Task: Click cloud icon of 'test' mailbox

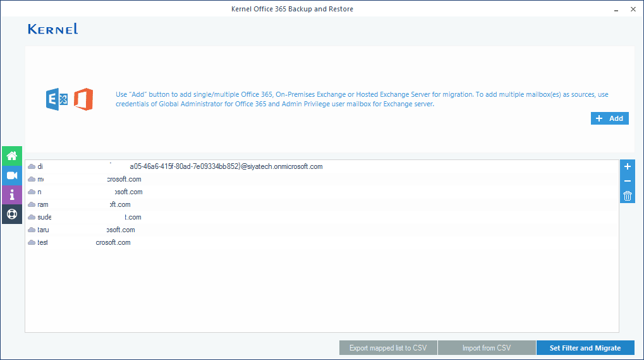Action: [32, 243]
